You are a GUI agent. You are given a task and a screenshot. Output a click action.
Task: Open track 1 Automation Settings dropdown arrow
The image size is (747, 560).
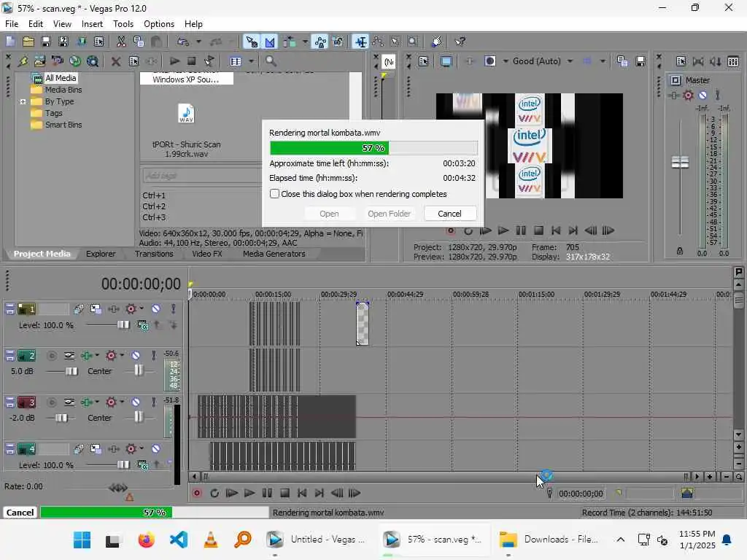pos(142,308)
